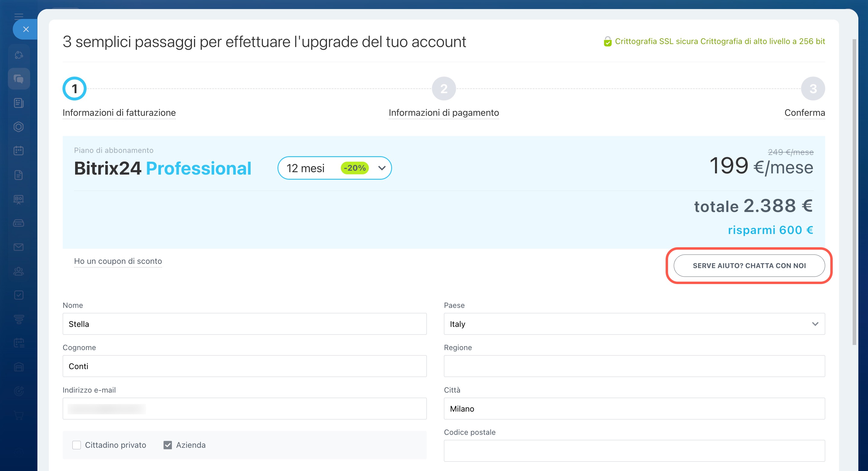Open the chat messenger sidebar icon
This screenshot has height=471, width=868.
coord(19,79)
